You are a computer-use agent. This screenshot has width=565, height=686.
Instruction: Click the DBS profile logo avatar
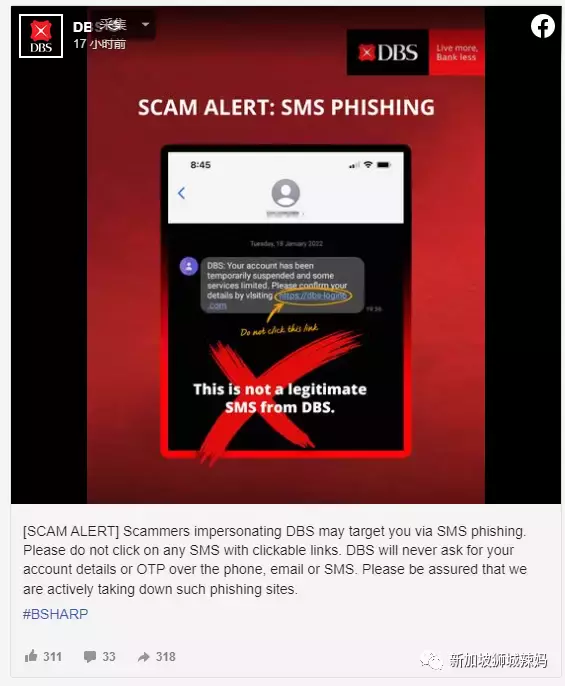click(x=41, y=36)
